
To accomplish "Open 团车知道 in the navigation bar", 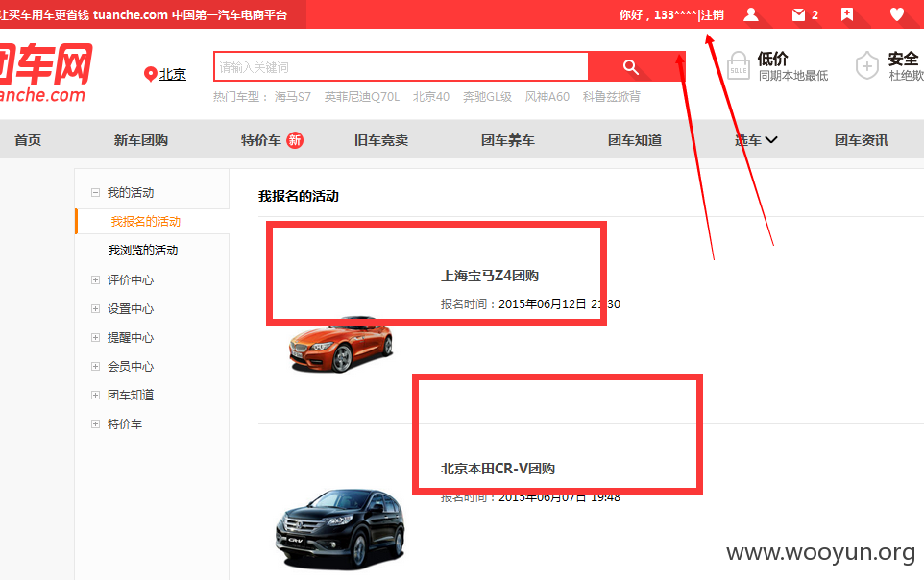I will coord(635,140).
